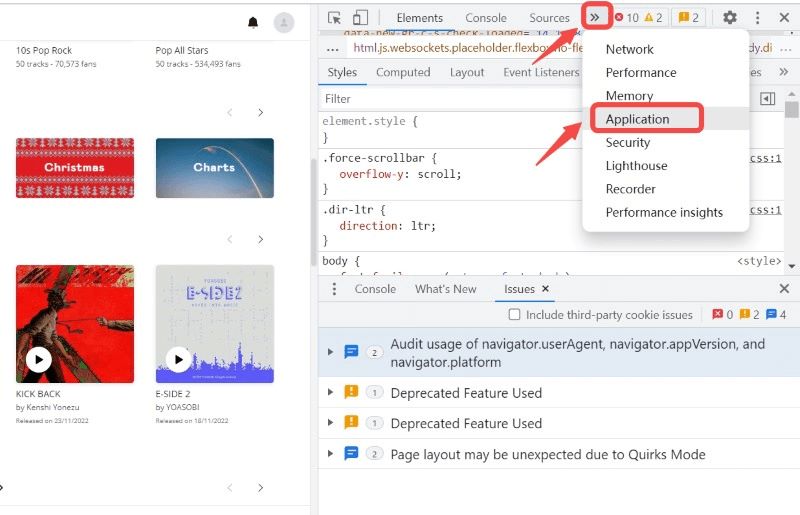Expand the navigator.userAgent audit issue
The height and width of the screenshot is (515, 800).
330,352
